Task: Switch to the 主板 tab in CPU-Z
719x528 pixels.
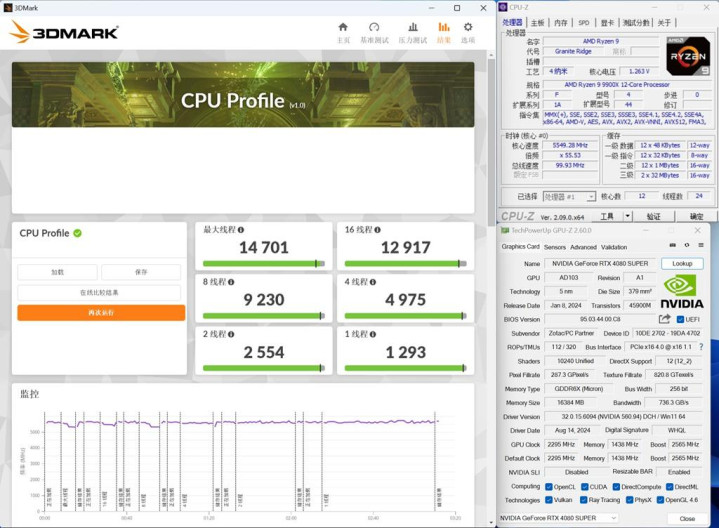Action: [x=537, y=22]
